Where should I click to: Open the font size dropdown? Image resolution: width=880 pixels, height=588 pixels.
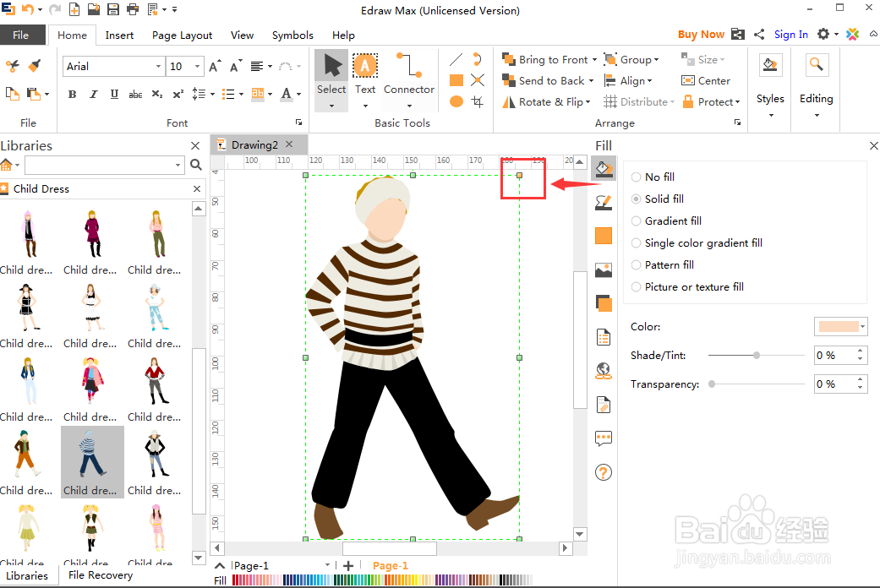pos(197,66)
